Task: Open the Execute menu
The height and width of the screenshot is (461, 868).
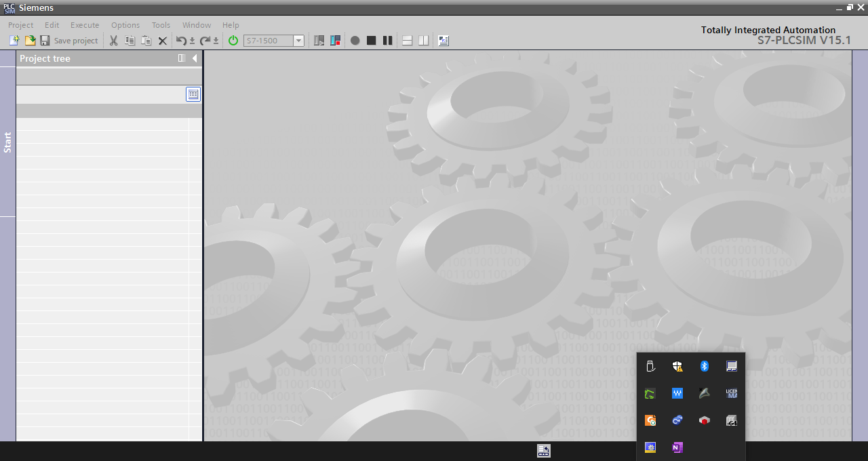Action: pyautogui.click(x=85, y=25)
